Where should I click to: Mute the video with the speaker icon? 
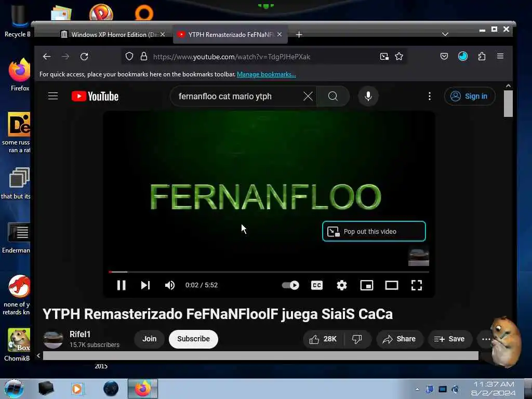coord(170,285)
